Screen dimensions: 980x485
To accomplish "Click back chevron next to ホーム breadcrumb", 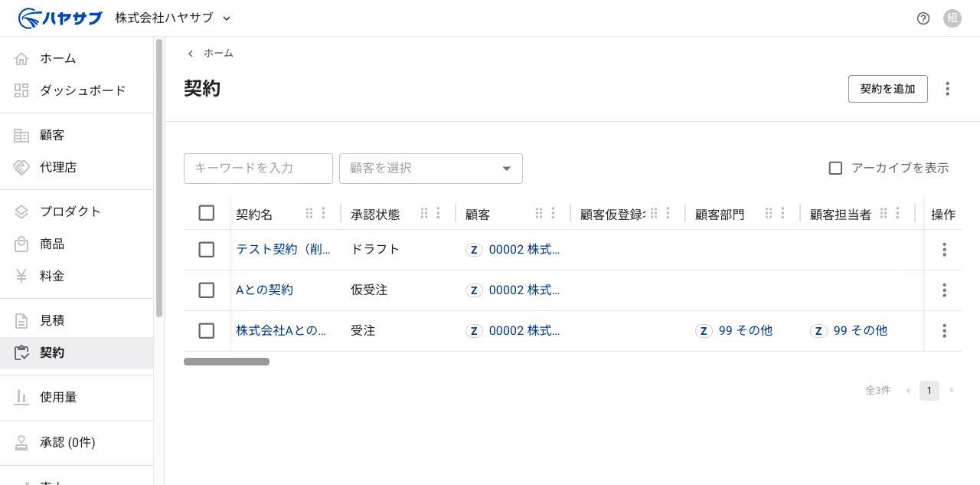I will [191, 54].
